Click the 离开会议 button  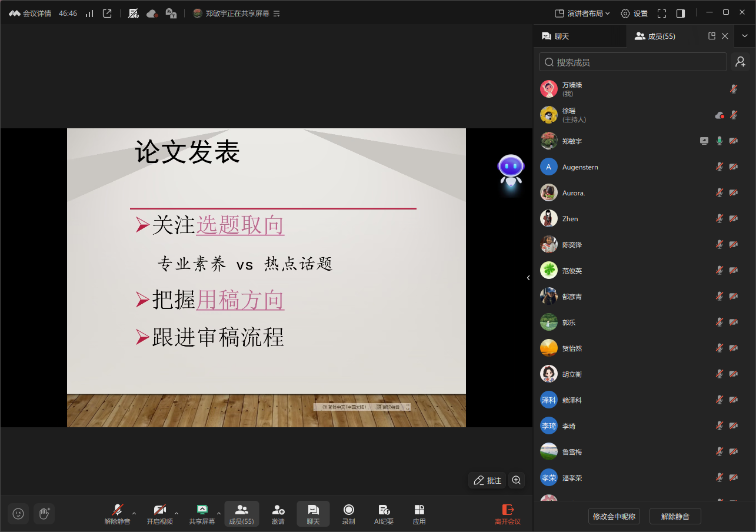click(507, 514)
